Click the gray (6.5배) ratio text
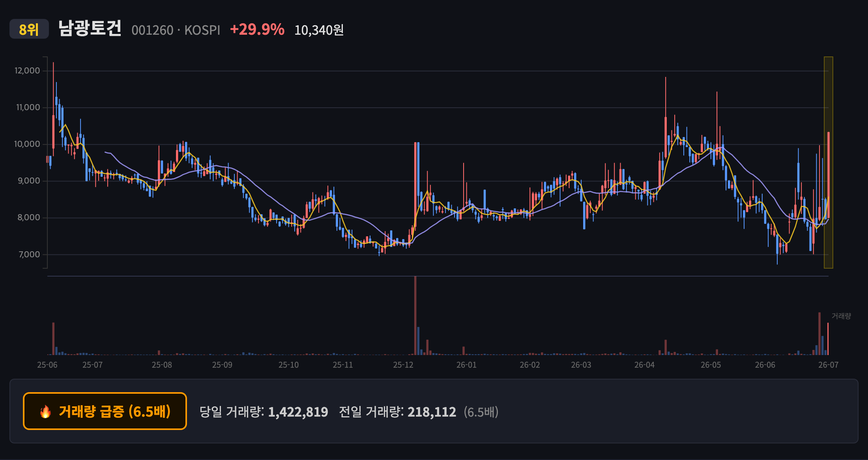 481,412
